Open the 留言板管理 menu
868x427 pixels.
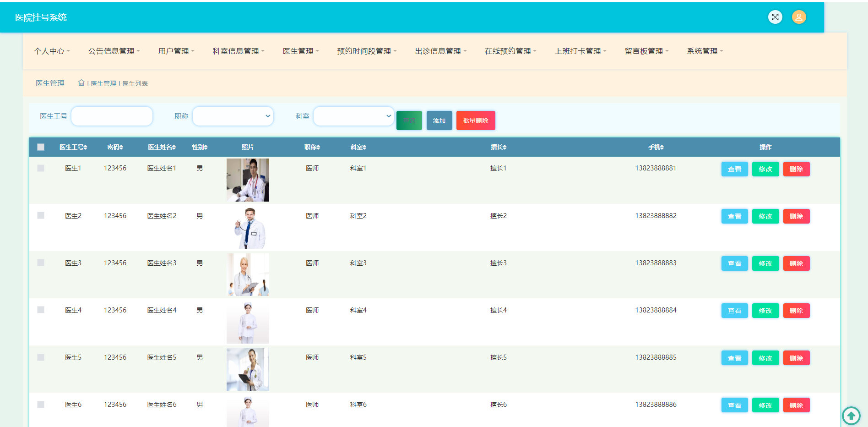pyautogui.click(x=646, y=51)
